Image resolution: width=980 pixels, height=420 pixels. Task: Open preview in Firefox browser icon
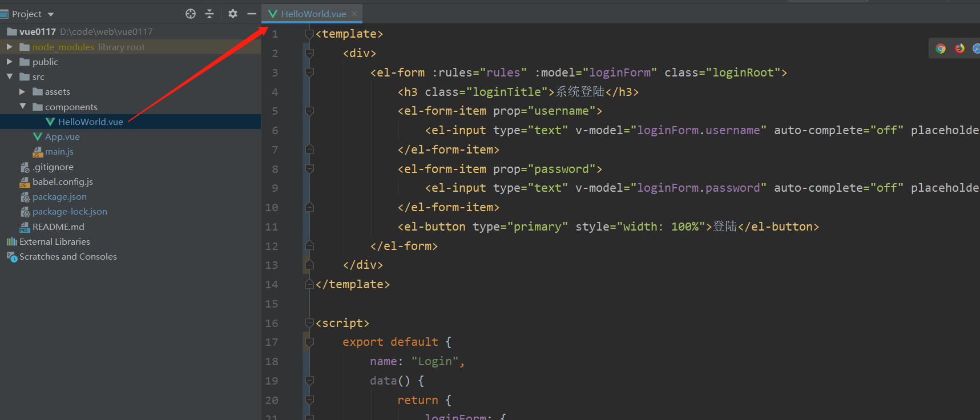(959, 49)
